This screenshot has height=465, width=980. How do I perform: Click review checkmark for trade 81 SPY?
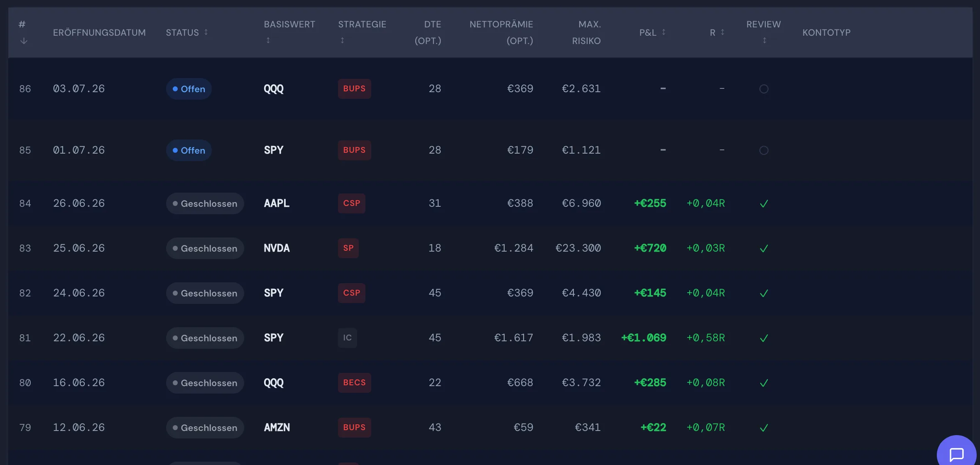click(x=764, y=338)
